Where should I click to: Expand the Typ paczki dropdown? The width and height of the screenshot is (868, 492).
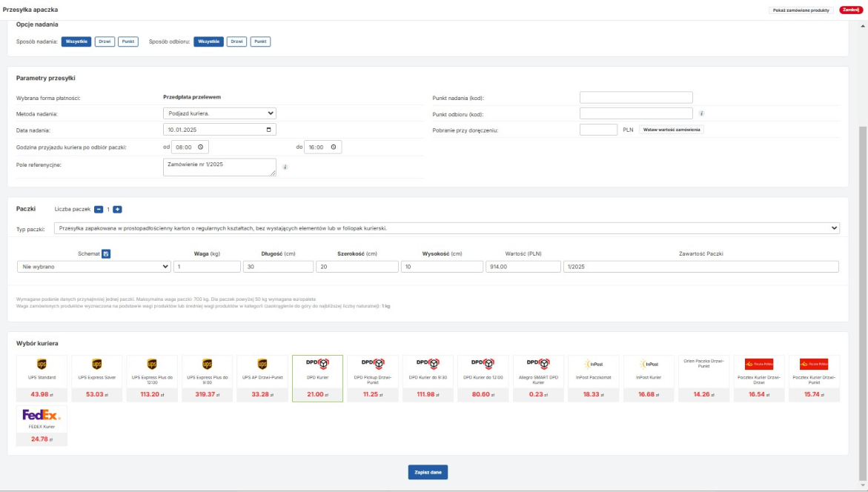(447, 228)
